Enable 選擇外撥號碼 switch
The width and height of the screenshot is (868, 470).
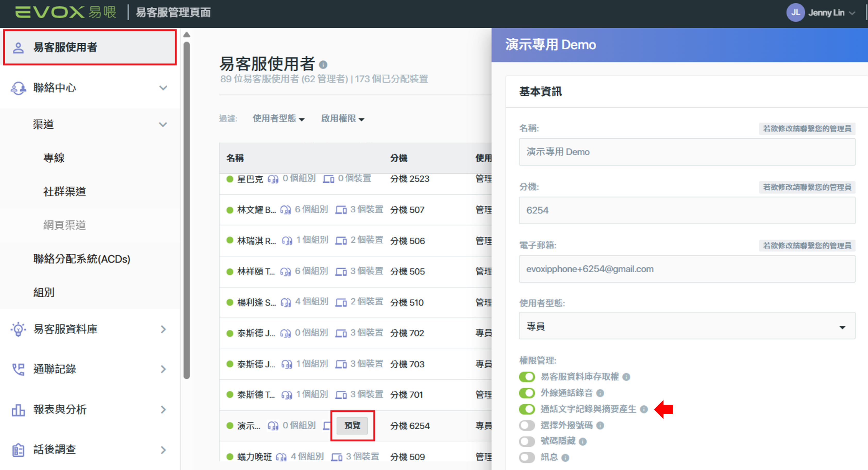click(x=527, y=425)
